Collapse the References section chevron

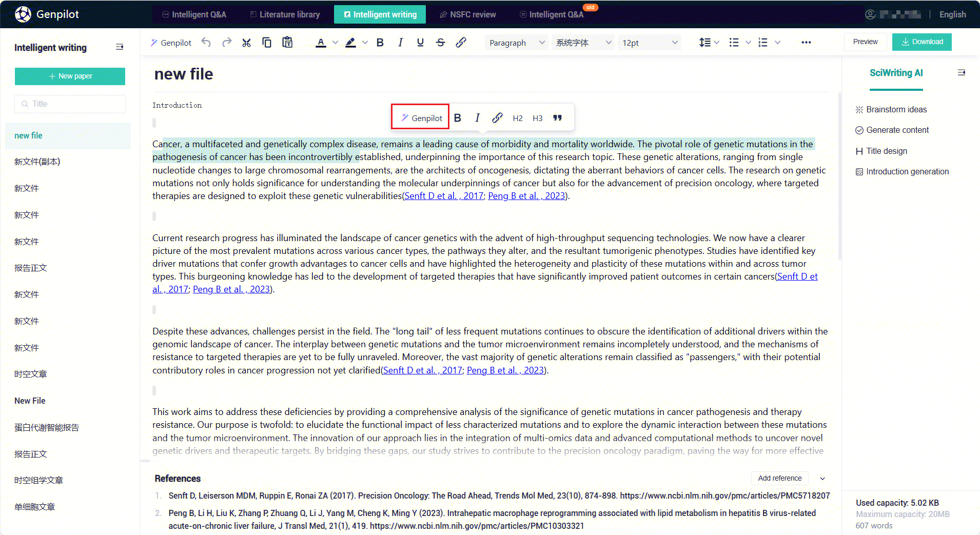[x=822, y=479]
